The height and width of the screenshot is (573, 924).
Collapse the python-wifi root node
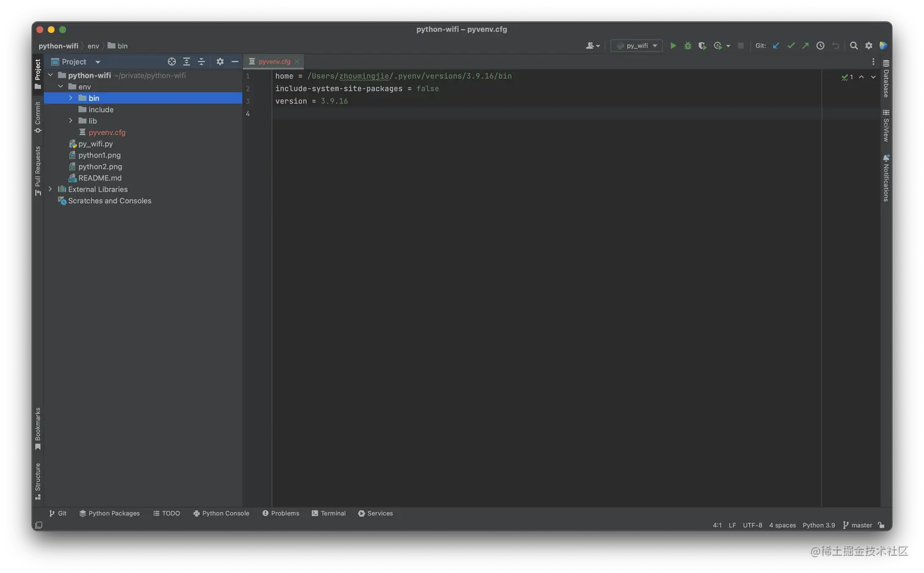click(51, 75)
